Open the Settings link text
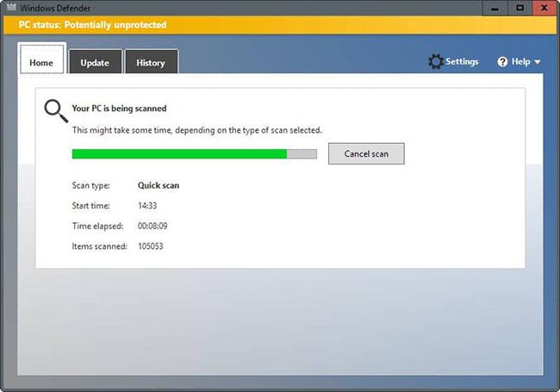The image size is (560, 392). [x=462, y=62]
